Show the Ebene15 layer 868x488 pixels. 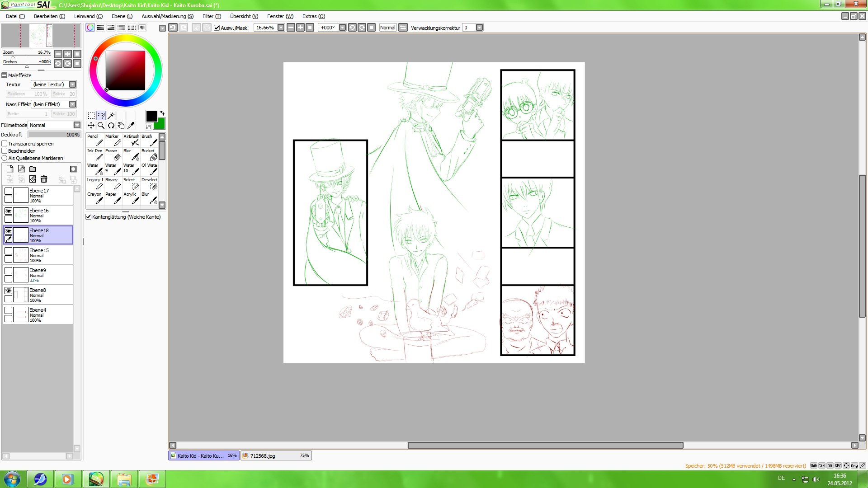[x=8, y=251]
